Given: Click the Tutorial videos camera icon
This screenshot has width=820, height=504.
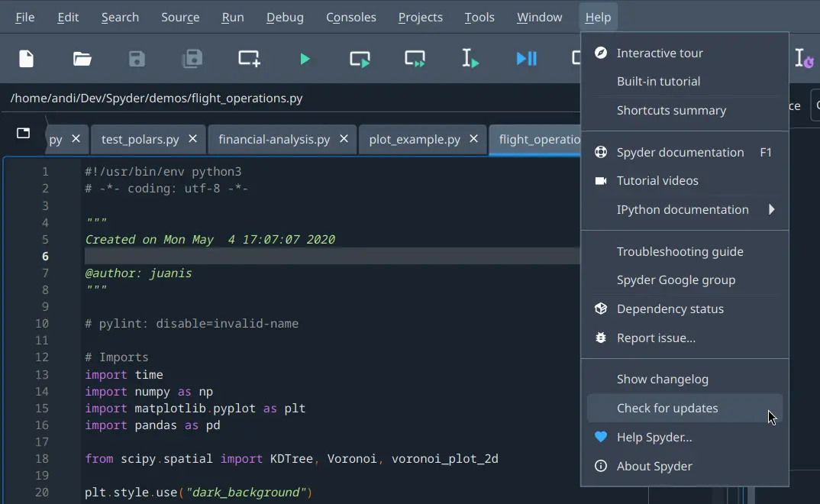Looking at the screenshot, I should (601, 181).
